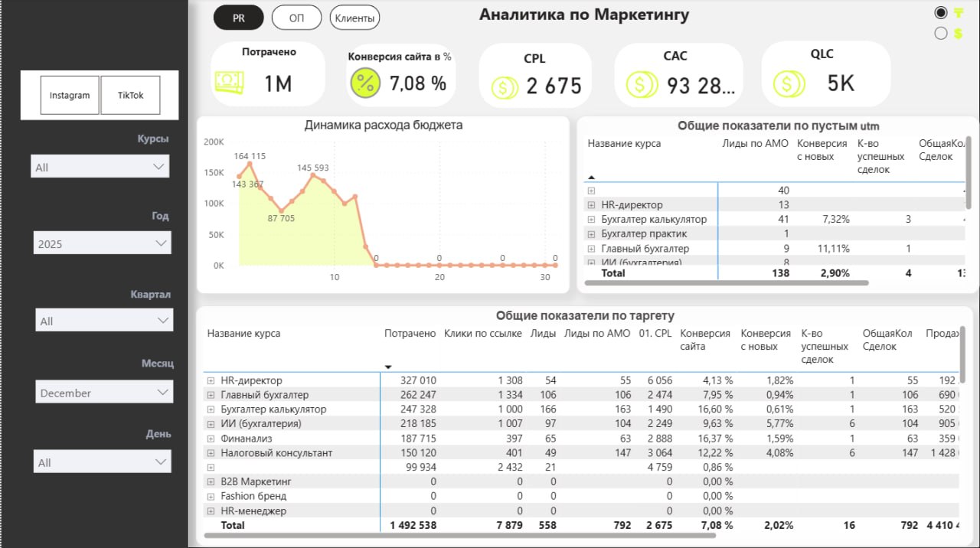Screen dimensions: 980x548
Task: Expand ИИ (бухгалтерия) row in target table
Action: click(x=211, y=424)
